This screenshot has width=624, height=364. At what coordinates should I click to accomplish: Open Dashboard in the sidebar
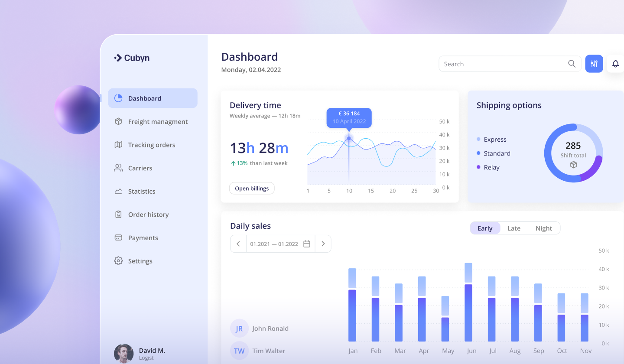[x=153, y=98]
